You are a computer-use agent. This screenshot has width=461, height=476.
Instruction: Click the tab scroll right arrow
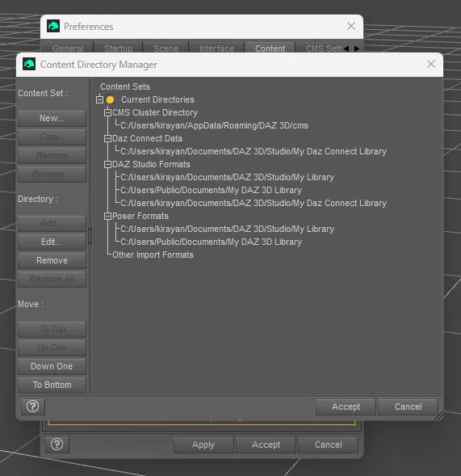tap(357, 48)
